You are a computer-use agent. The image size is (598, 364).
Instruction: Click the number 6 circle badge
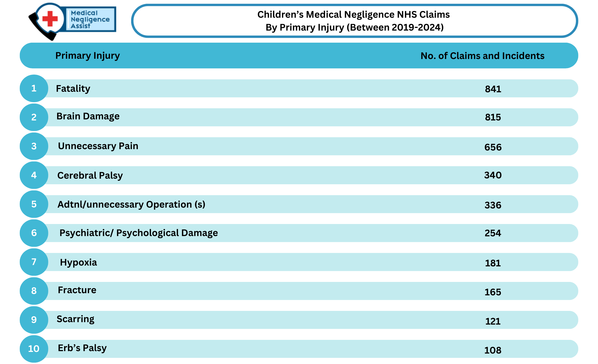point(34,233)
